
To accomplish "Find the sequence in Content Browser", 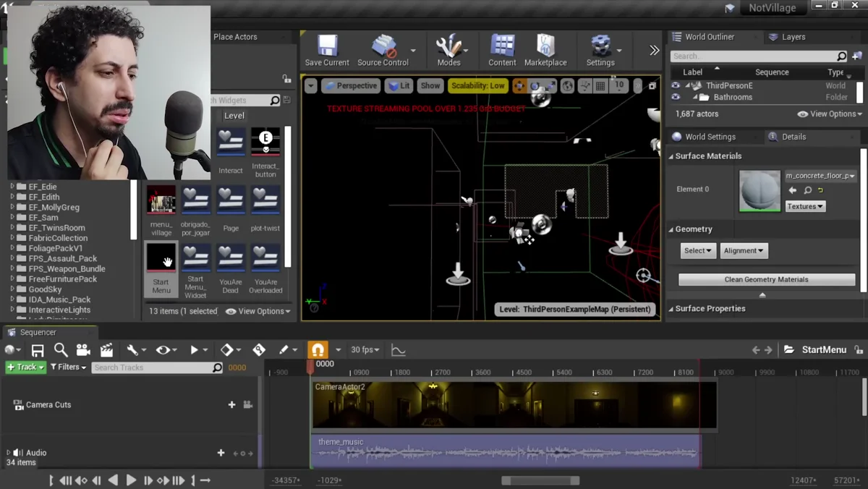I will pyautogui.click(x=61, y=350).
